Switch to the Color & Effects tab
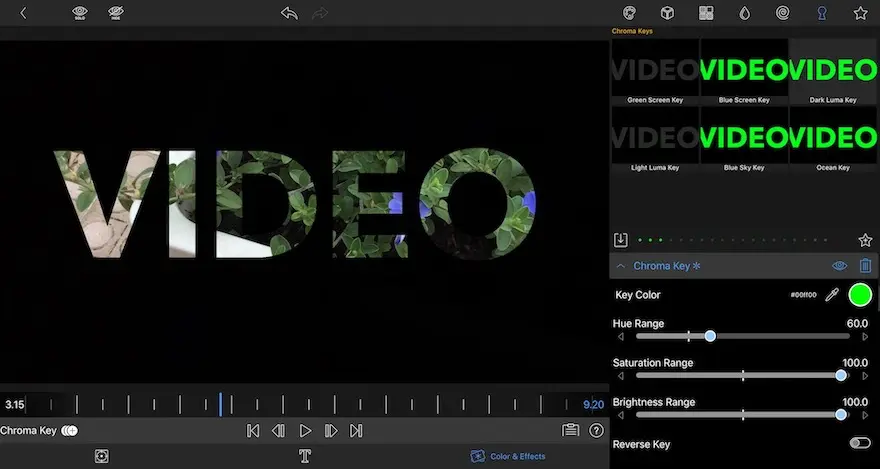The height and width of the screenshot is (469, 880). [x=508, y=456]
